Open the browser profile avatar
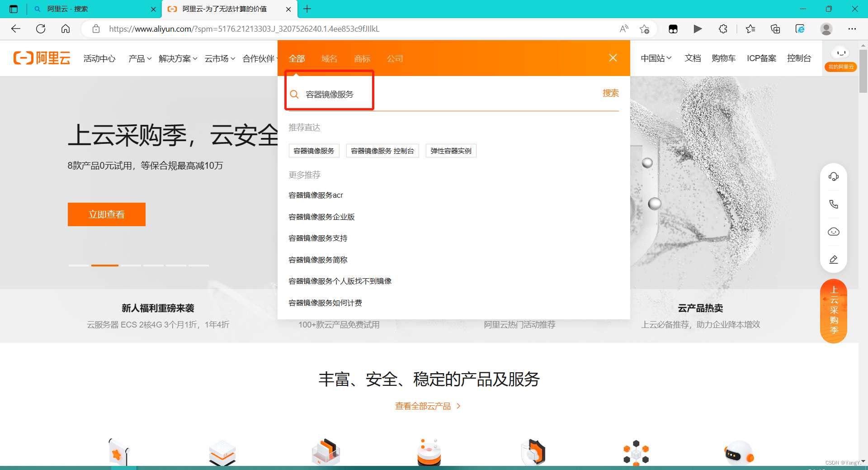Image resolution: width=868 pixels, height=470 pixels. point(826,28)
